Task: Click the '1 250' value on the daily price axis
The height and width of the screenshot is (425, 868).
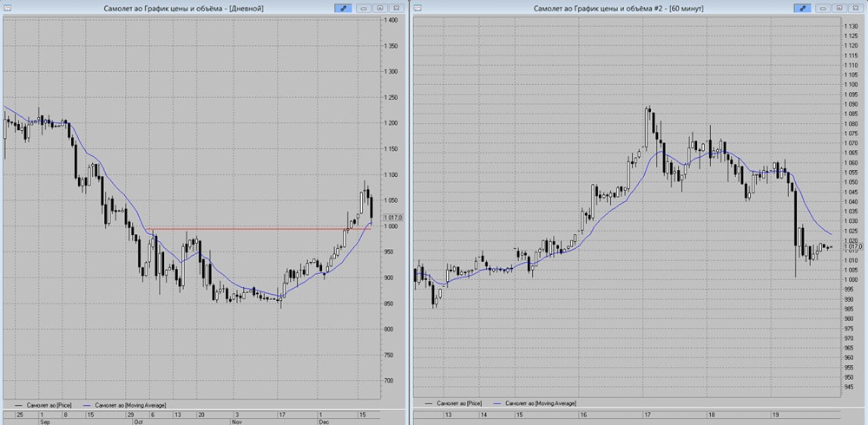Action: pos(392,97)
